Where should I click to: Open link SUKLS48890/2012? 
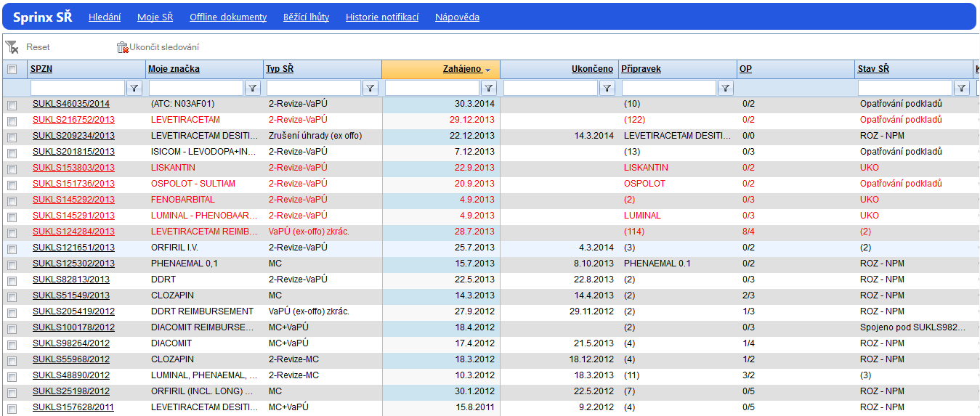coord(71,375)
